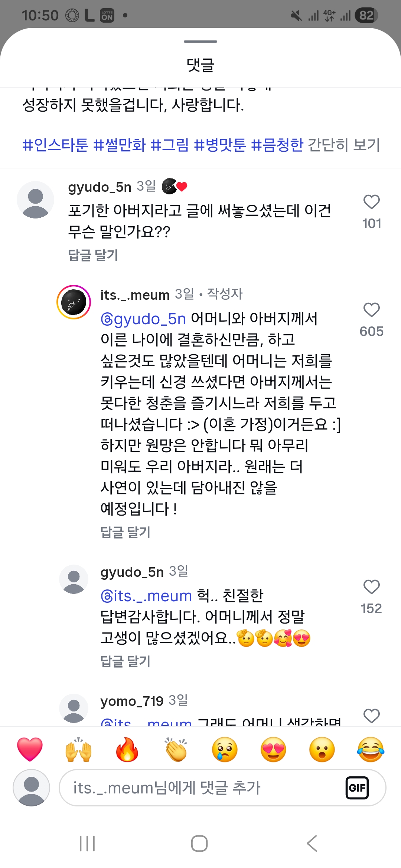Open the #썰만화 hashtag

tap(120, 145)
